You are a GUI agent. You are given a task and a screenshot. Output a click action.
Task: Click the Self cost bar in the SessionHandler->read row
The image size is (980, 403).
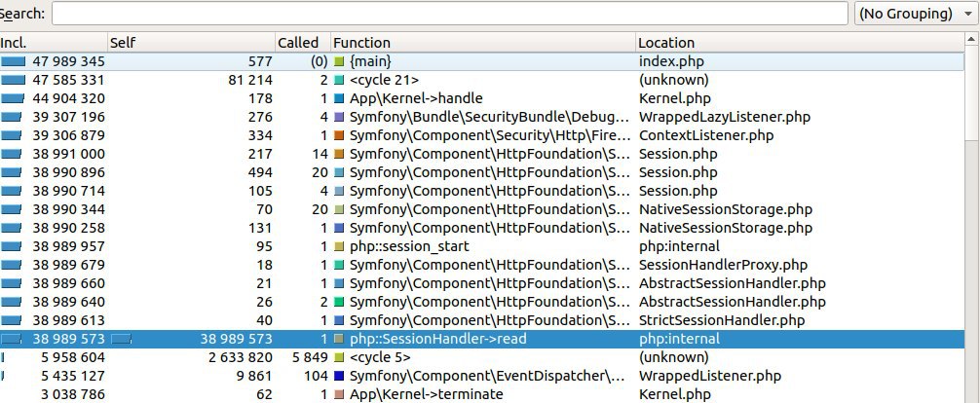[x=121, y=340]
